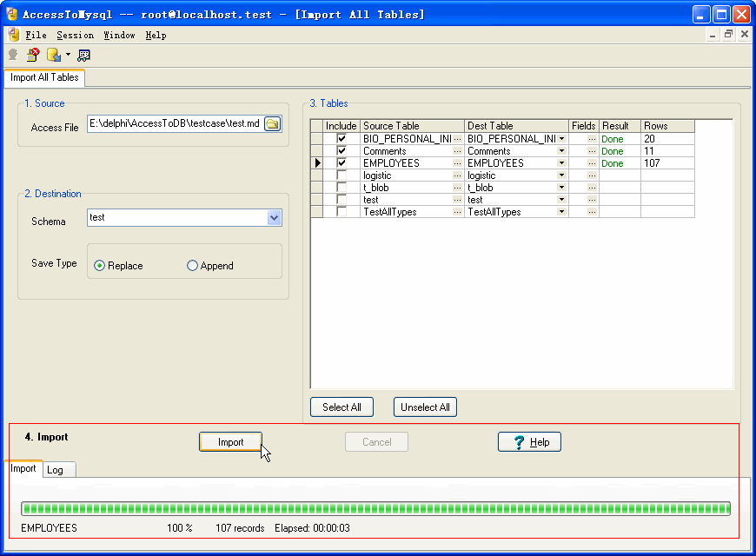Click the app icon in menu bar
This screenshot has height=556, width=756.
coord(14,36)
